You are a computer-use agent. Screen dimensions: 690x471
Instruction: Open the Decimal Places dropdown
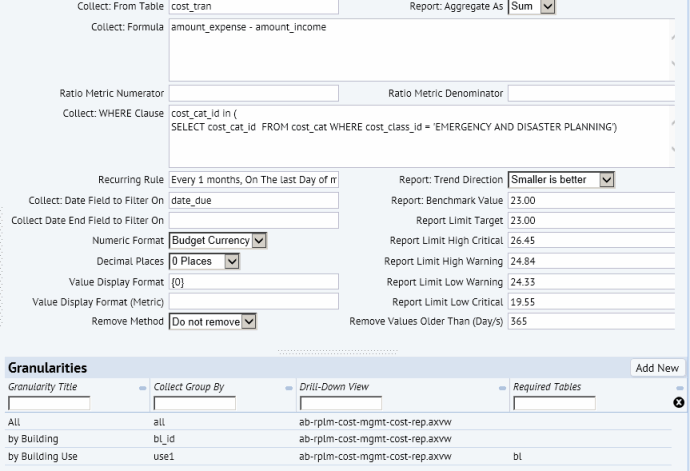pos(232,261)
